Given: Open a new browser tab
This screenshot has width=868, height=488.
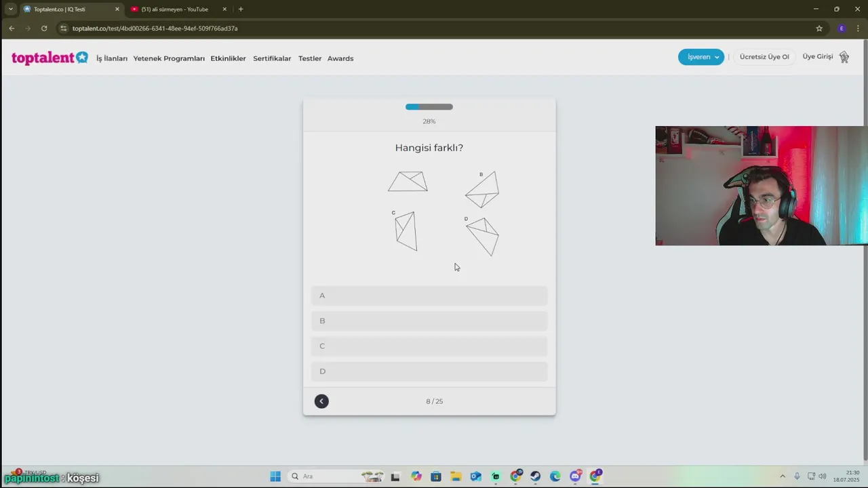Looking at the screenshot, I should [241, 9].
